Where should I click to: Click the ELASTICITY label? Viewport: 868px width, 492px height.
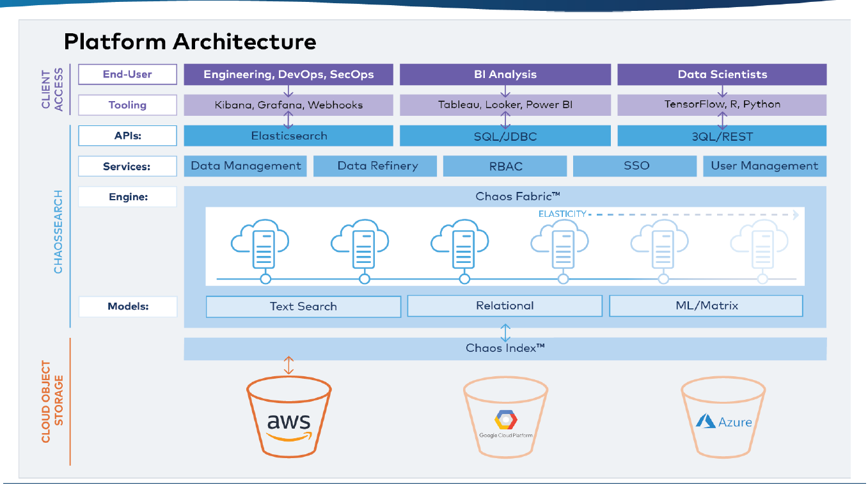click(x=562, y=214)
